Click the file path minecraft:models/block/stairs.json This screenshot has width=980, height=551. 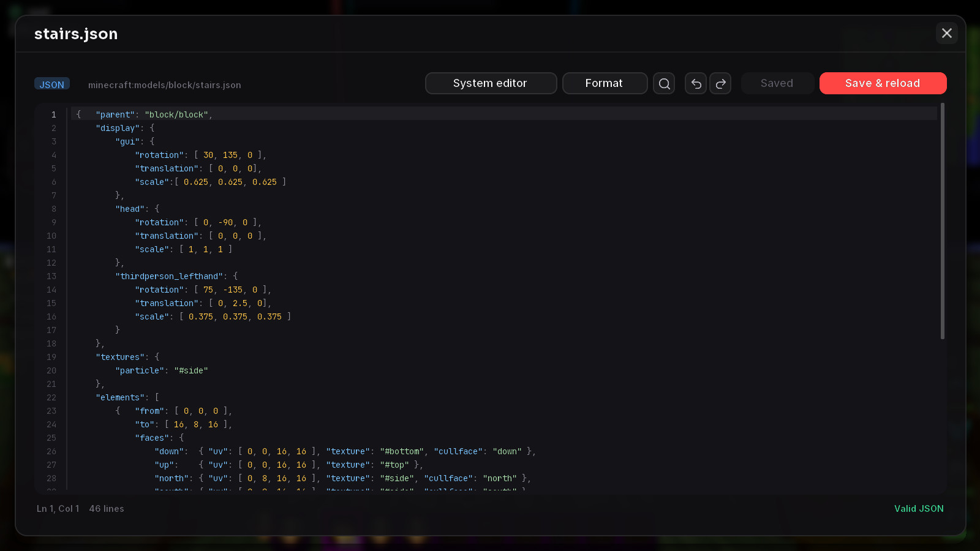165,85
